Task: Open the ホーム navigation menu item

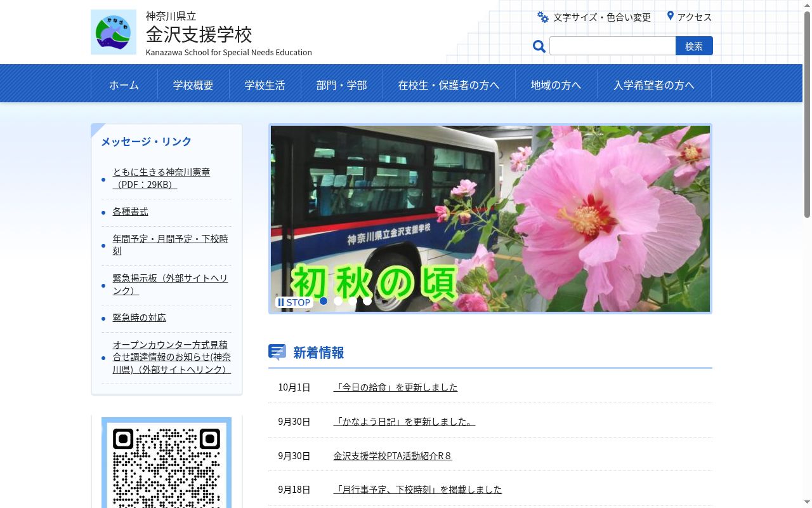Action: [x=124, y=85]
